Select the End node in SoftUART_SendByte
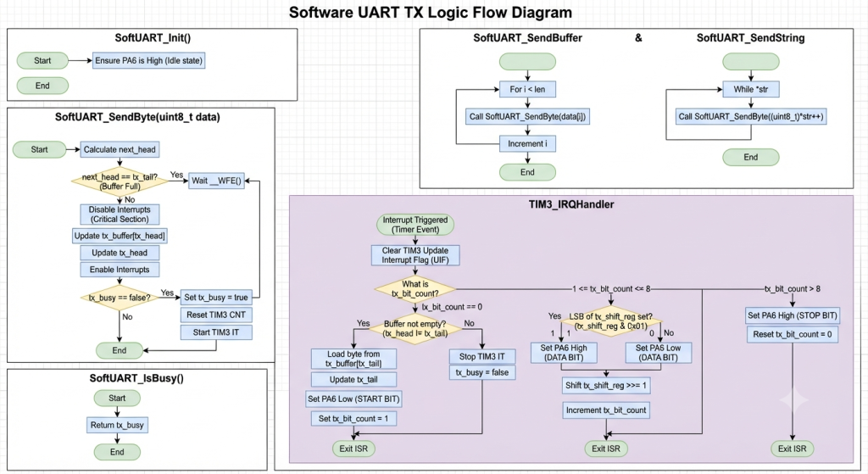868x474 pixels. pos(120,350)
